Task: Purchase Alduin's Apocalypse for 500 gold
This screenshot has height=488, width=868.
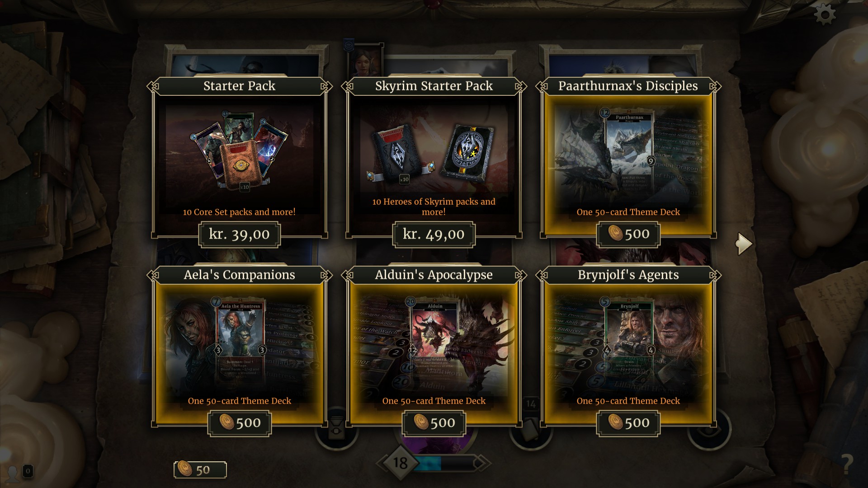Action: [x=434, y=423]
